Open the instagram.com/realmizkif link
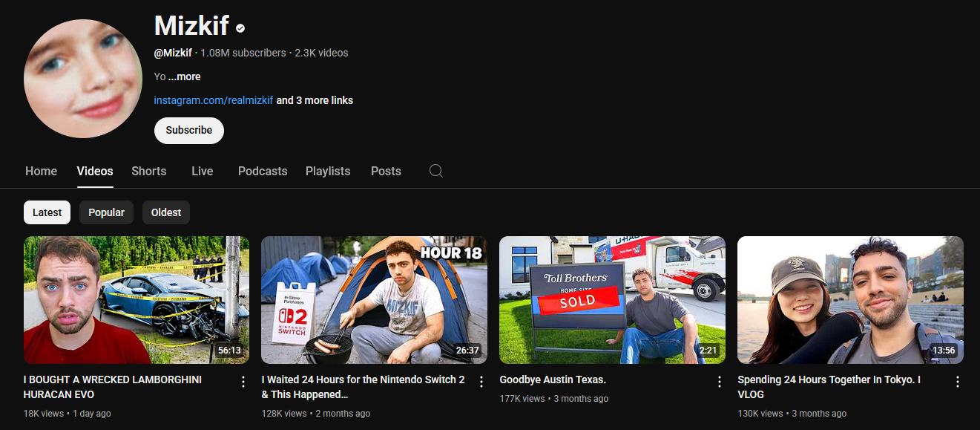Screen dimensions: 980x430 pos(214,100)
